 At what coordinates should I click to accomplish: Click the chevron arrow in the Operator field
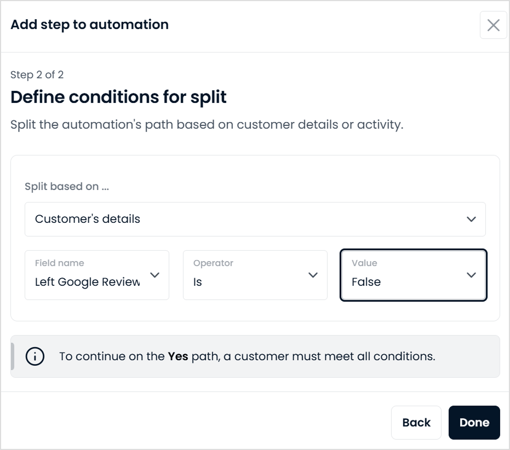click(313, 275)
